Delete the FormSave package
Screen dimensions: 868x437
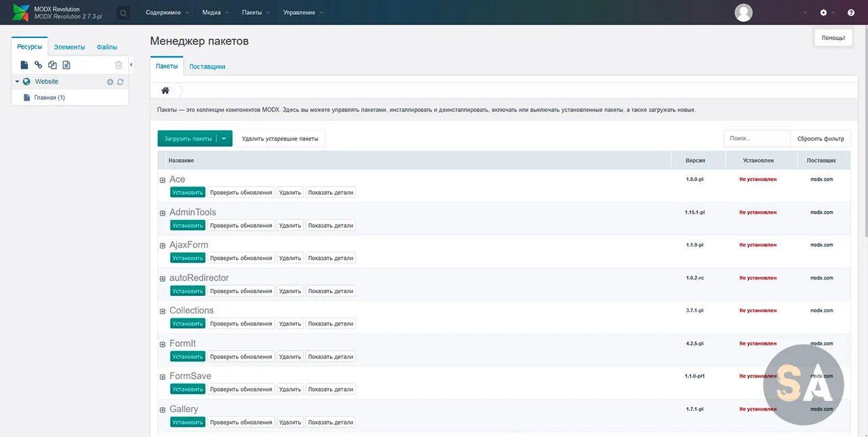(x=290, y=389)
